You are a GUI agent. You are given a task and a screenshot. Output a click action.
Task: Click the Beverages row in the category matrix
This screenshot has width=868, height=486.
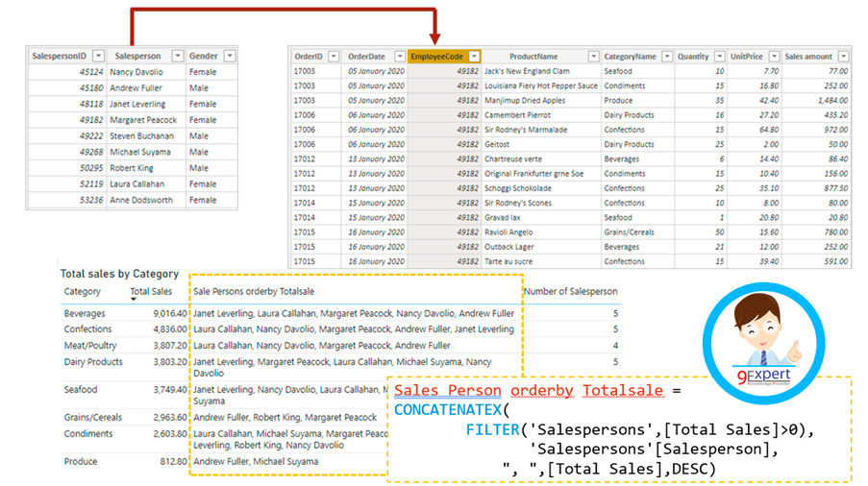coord(85,314)
